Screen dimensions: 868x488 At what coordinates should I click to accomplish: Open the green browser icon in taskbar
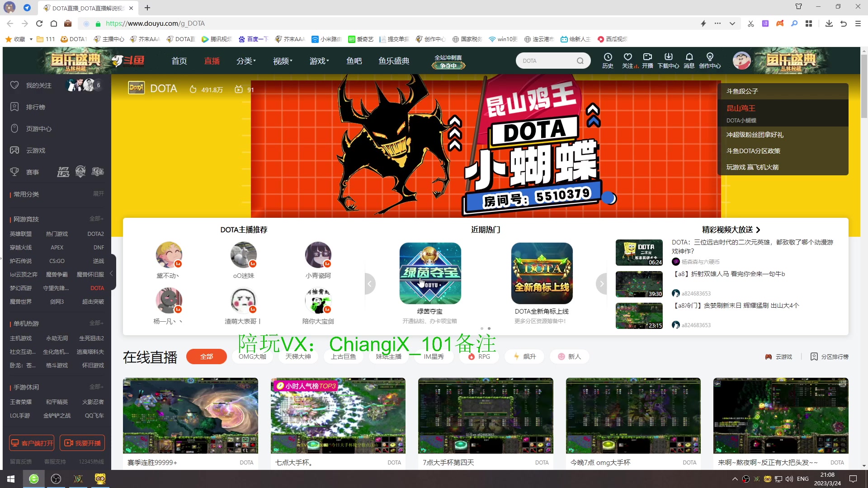point(34,479)
